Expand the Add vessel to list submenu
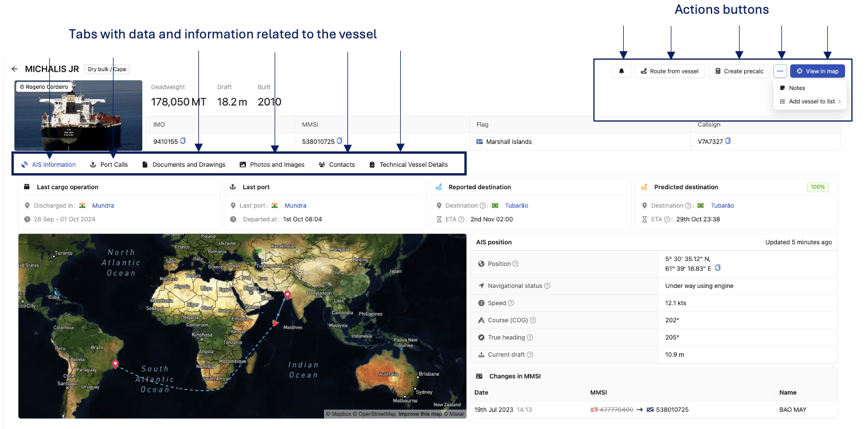868x429 pixels. pos(811,102)
